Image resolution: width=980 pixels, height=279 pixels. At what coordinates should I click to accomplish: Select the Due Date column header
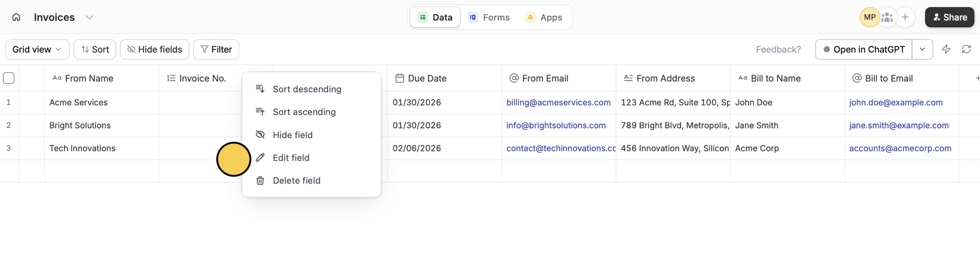[444, 78]
